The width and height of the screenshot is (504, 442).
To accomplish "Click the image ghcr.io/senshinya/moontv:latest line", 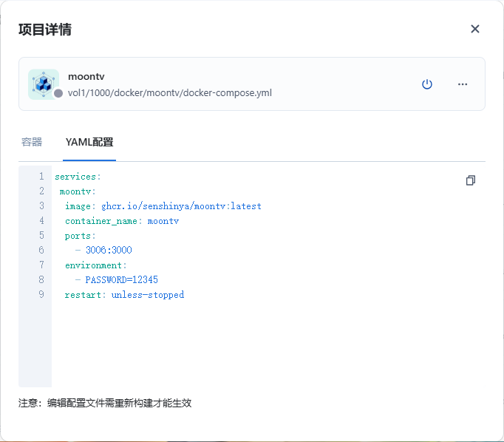I will pos(163,206).
